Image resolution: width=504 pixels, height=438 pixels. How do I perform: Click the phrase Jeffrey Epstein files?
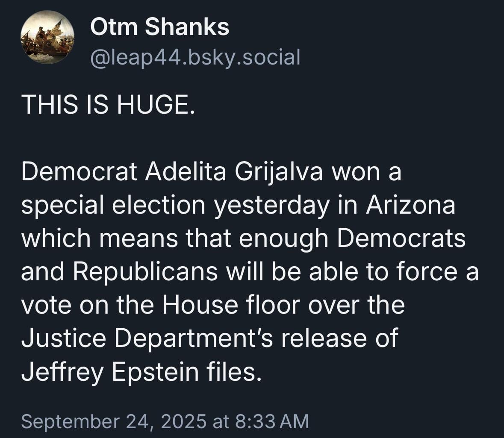[141, 373]
